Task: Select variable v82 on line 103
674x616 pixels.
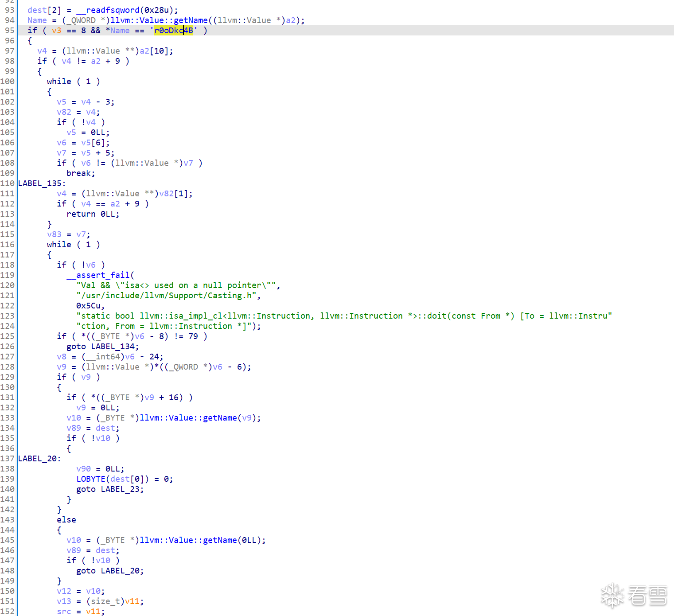Action: pos(64,112)
